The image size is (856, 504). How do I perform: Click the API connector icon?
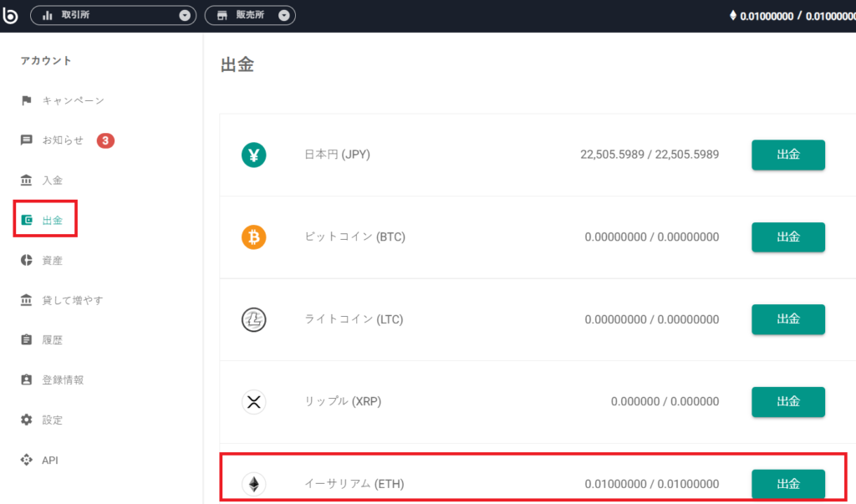[26, 460]
